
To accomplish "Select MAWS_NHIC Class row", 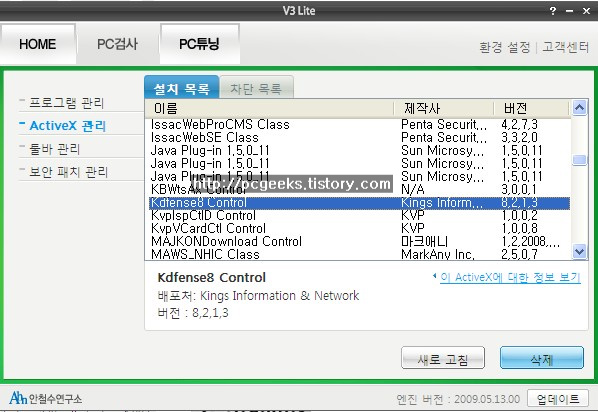I will [360, 254].
